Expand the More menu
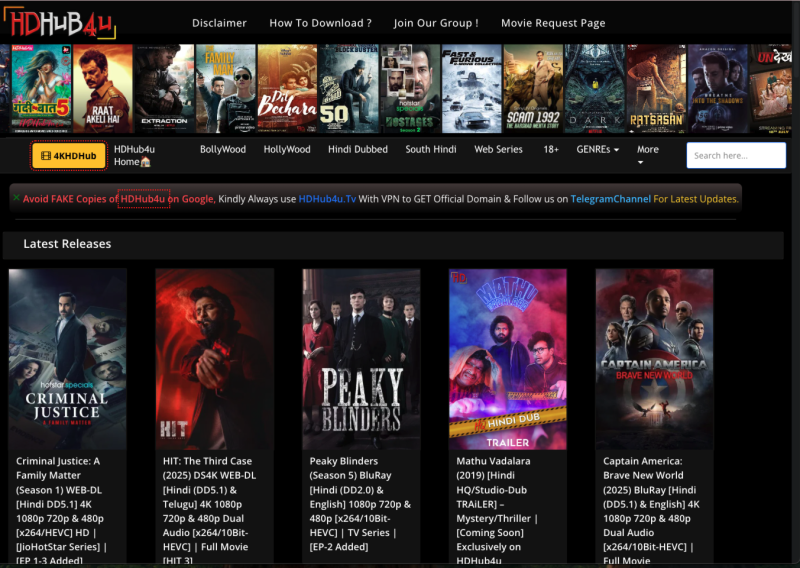Viewport: 800px width, 568px height. pyautogui.click(x=647, y=155)
